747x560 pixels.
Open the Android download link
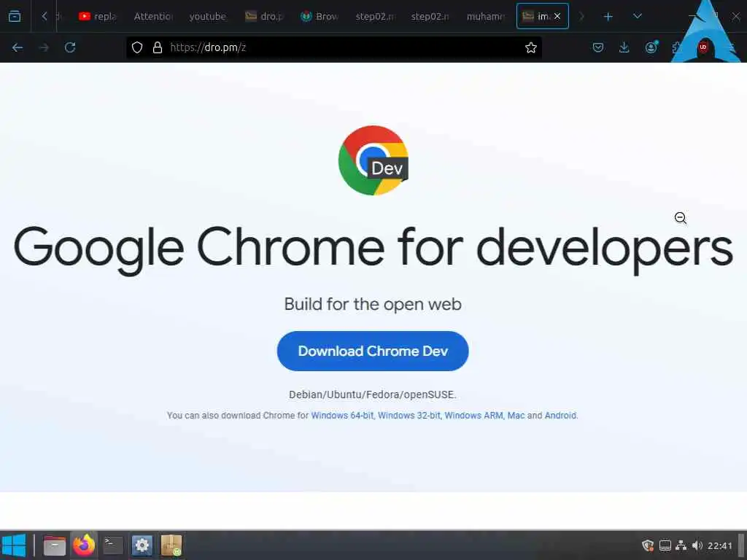560,415
